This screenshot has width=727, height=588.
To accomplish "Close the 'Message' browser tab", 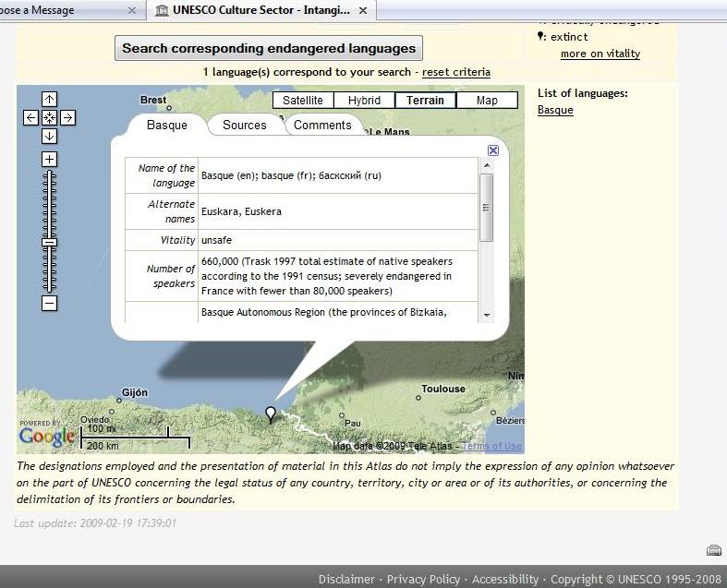I will [132, 10].
